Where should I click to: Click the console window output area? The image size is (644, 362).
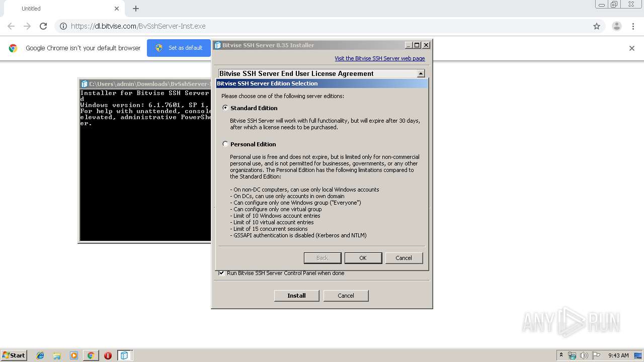click(x=145, y=165)
